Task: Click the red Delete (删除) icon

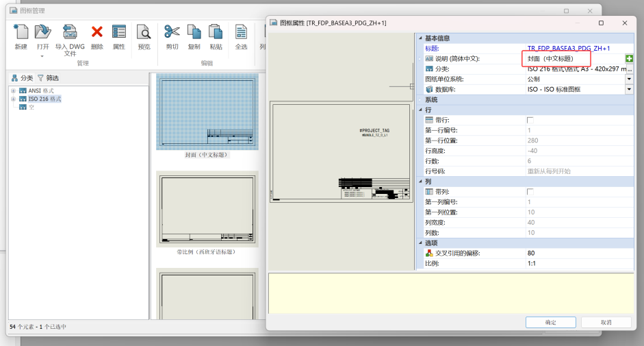Action: point(97,32)
